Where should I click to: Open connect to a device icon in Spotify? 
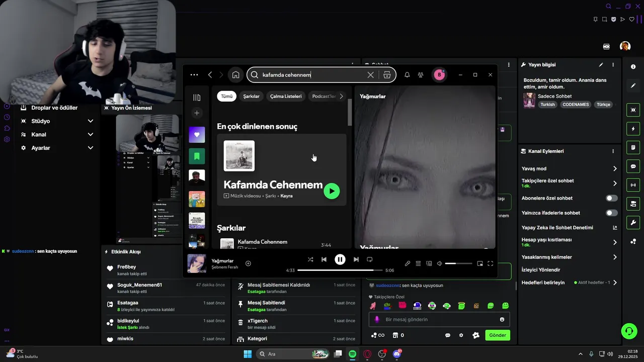click(429, 263)
